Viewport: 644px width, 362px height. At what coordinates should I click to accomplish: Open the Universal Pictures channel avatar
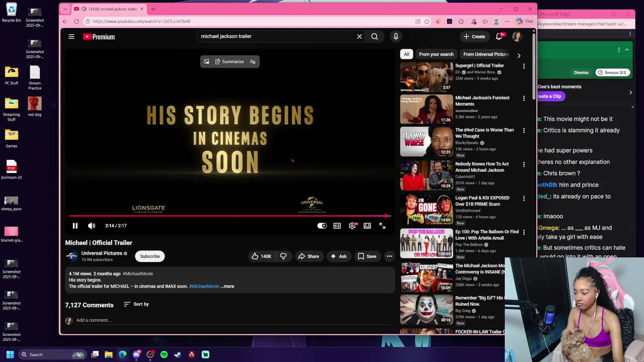pos(72,256)
